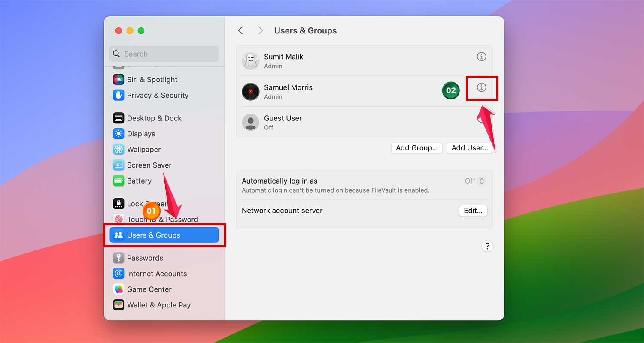Open info panel for Sumit Malik
644x343 pixels.
(x=481, y=56)
